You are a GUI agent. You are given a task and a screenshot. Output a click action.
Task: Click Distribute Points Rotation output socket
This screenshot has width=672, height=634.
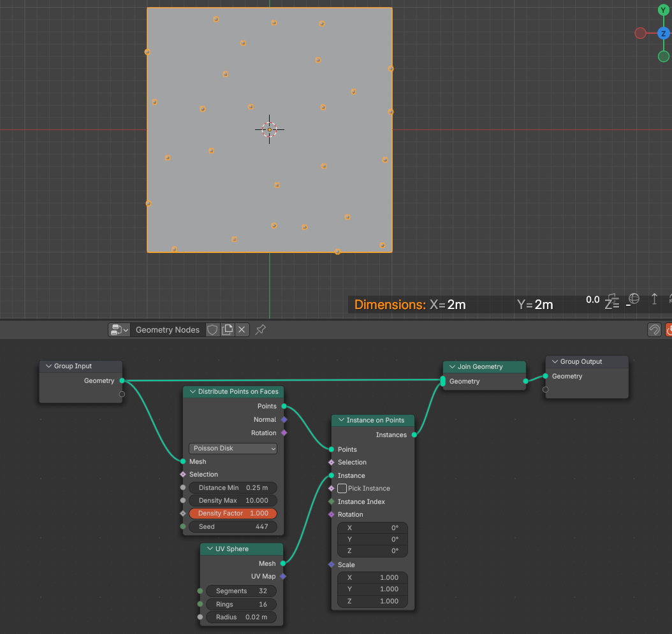(284, 433)
